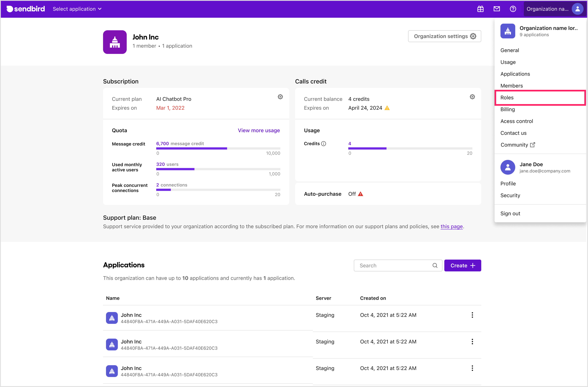Click the help question mark icon

(513, 9)
